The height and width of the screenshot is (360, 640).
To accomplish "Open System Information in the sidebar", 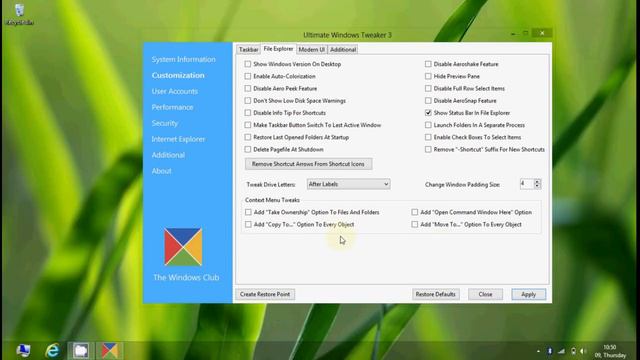I will coord(183,60).
